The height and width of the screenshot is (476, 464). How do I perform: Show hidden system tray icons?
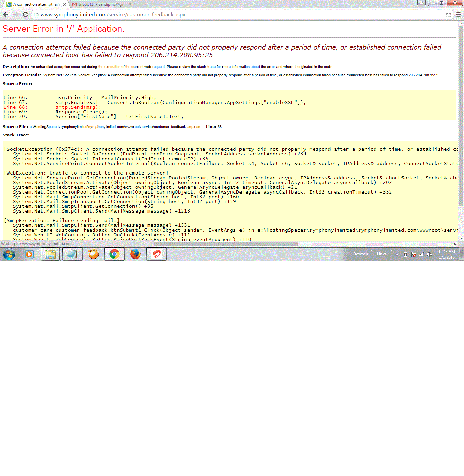click(x=397, y=254)
